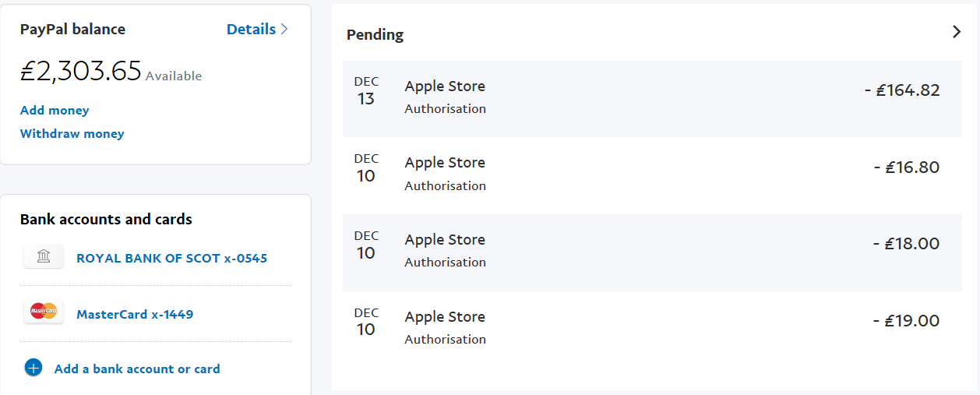The height and width of the screenshot is (395, 980).
Task: Click the PayPal balance heading
Action: [x=72, y=29]
